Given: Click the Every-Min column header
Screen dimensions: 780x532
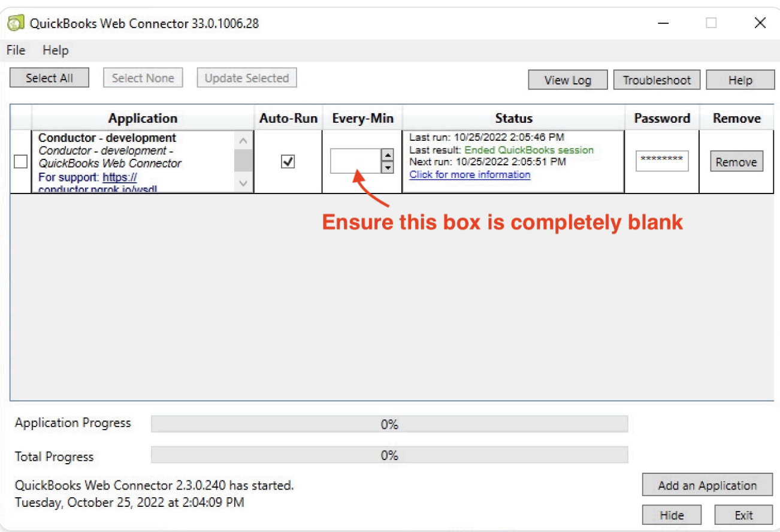Looking at the screenshot, I should [x=362, y=119].
